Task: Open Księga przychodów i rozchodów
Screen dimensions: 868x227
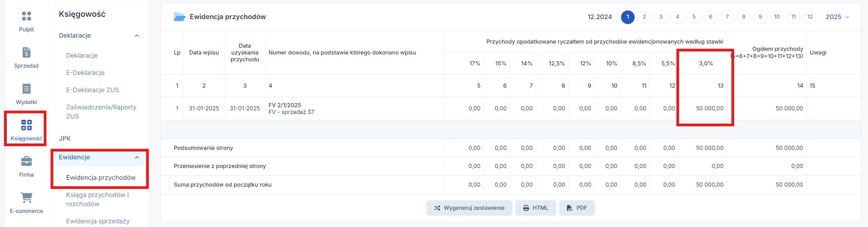Action: 98,199
